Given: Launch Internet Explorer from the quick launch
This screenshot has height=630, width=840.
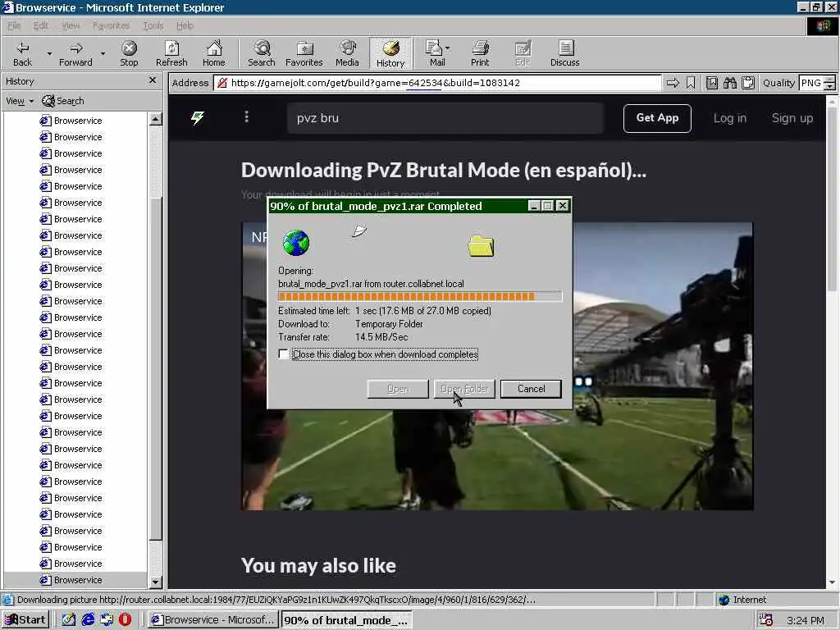Looking at the screenshot, I should tap(88, 619).
